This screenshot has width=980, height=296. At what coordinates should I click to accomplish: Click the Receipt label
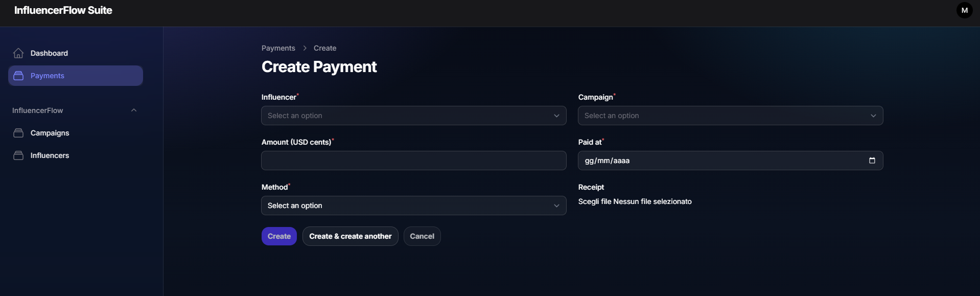[x=591, y=187]
